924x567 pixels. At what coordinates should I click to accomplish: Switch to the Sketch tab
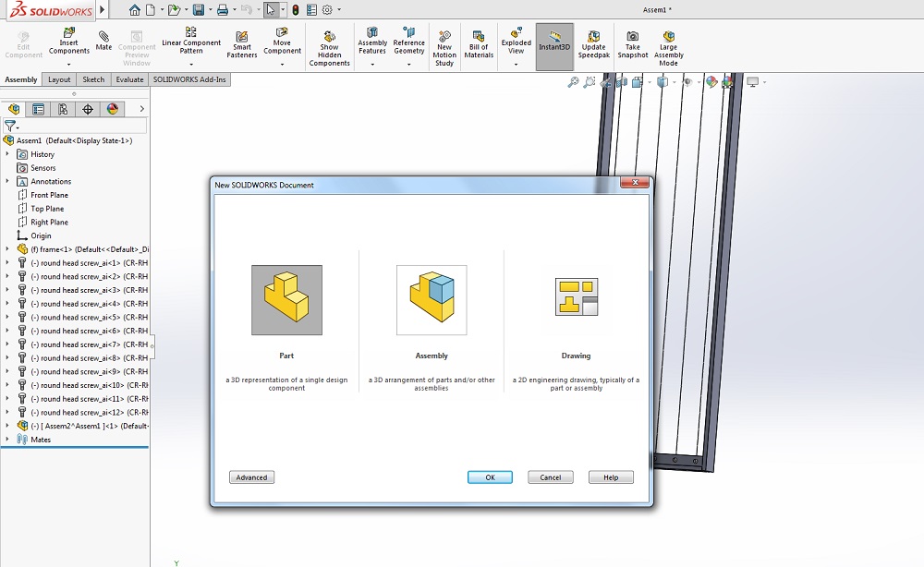tap(93, 79)
